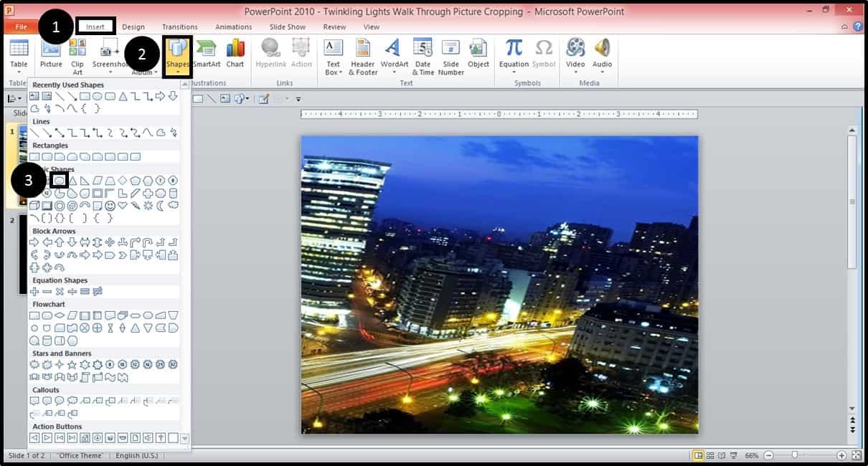868x466 pixels.
Task: Expand the Table dropdown arrow
Action: pyautogui.click(x=19, y=72)
